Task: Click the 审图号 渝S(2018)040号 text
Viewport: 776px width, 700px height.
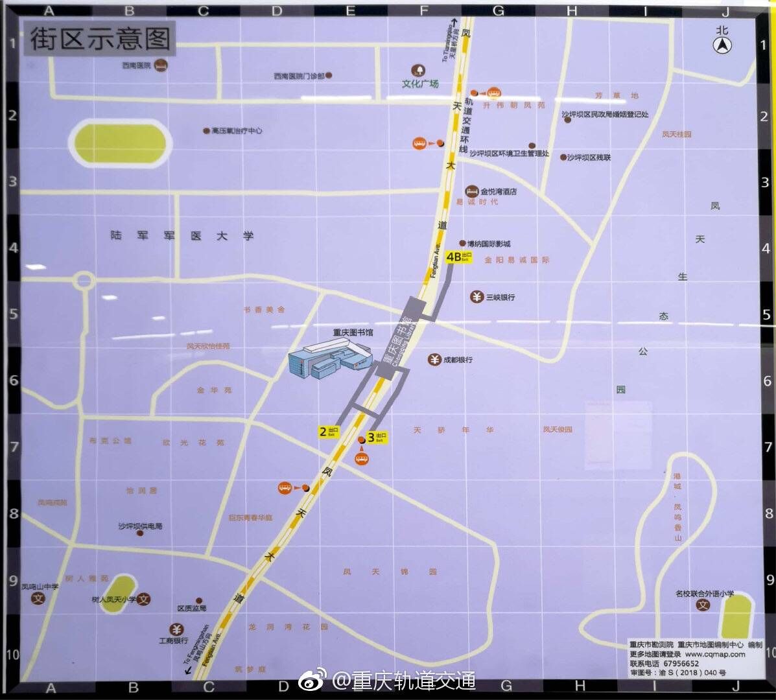Action: coord(678,673)
